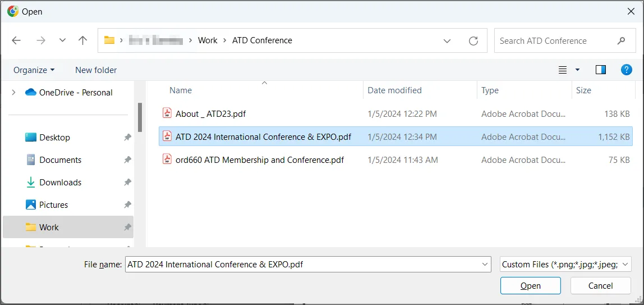Click the Chrome icon in title bar
The height and width of the screenshot is (305, 644).
(12, 11)
